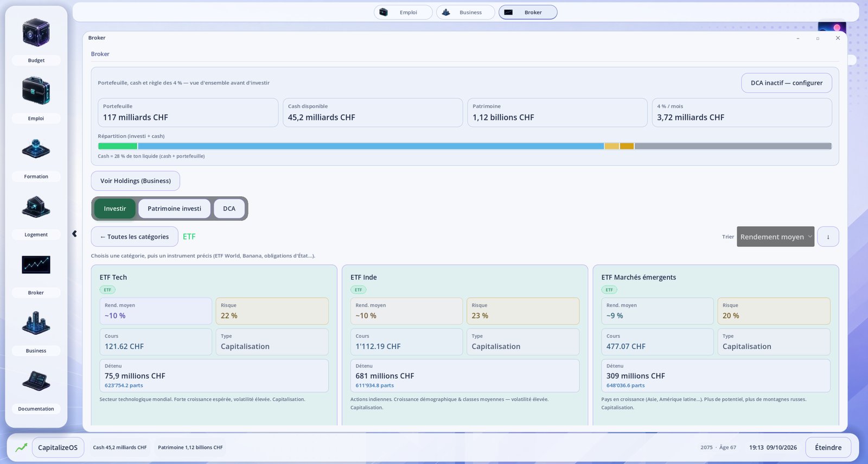Image resolution: width=868 pixels, height=464 pixels.
Task: Open the Budget app icon in sidebar
Action: click(x=36, y=33)
